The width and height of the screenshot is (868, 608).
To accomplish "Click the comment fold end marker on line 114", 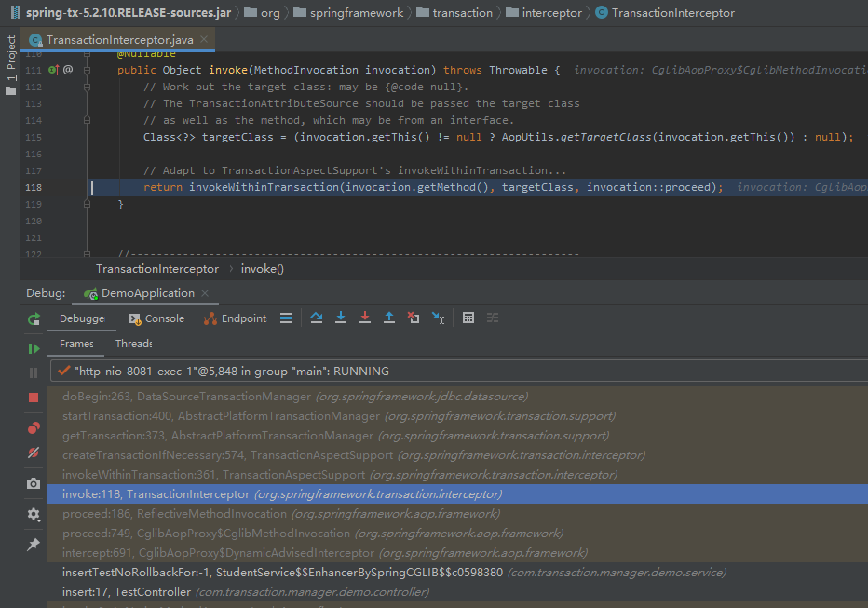I will tap(87, 120).
